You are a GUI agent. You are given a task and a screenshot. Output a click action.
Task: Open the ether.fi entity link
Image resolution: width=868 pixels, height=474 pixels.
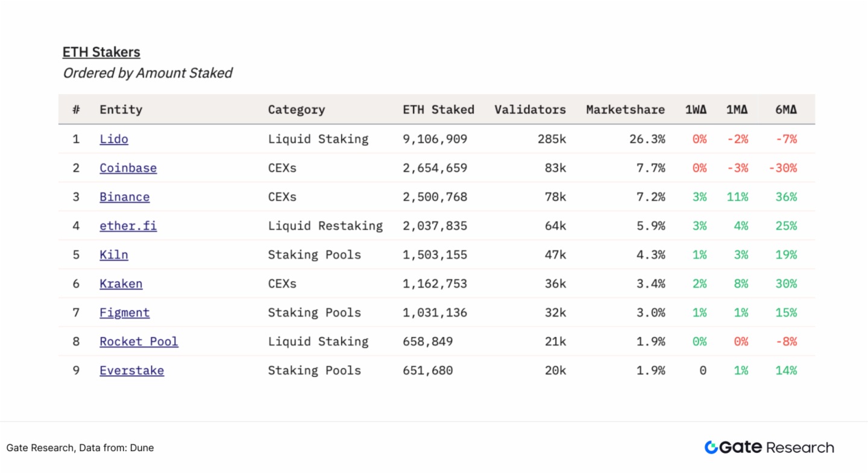pos(128,226)
